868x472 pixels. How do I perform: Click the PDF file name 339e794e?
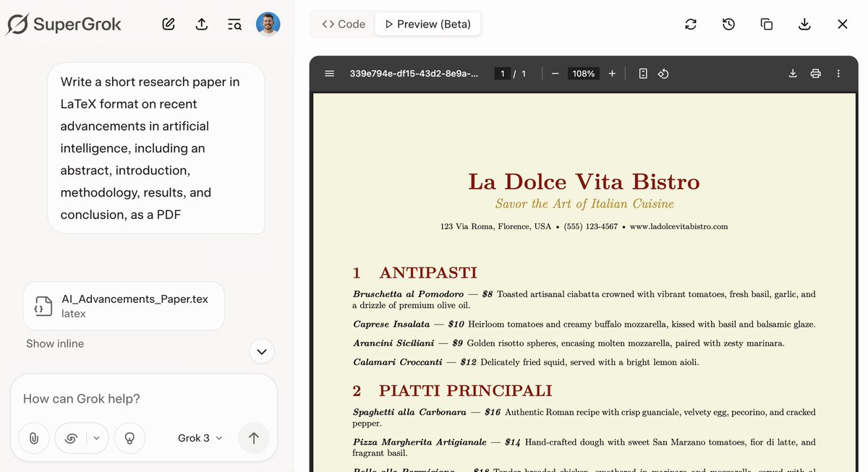(414, 74)
